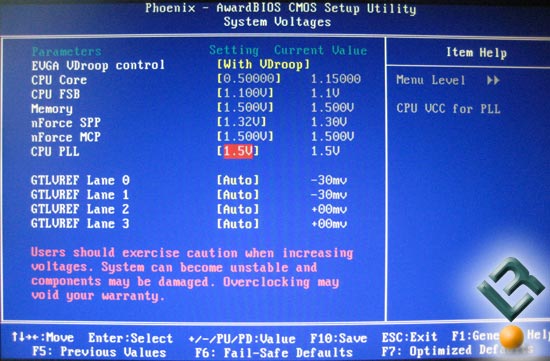550x361 pixels.
Task: Click the CPU PLL parameter label
Action: pyautogui.click(x=55, y=152)
